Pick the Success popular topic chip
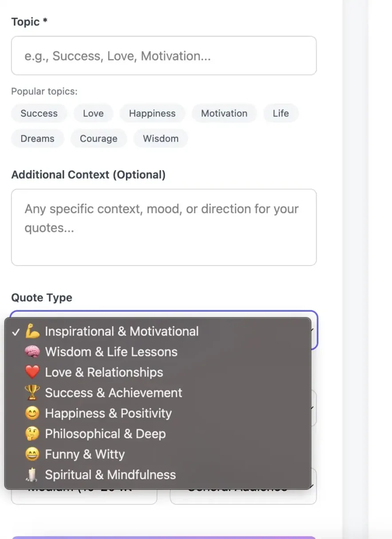Screen dimensions: 392x539 (x=39, y=113)
